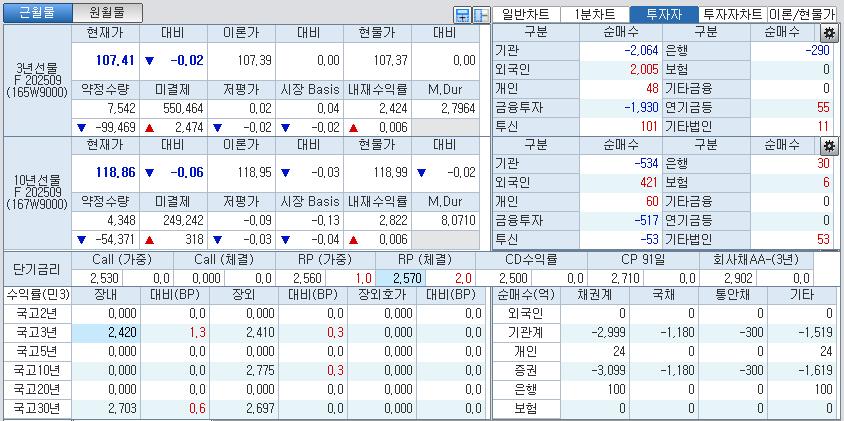Click the volume change -99,469
Viewport: 844px width, 421px height.
[116, 128]
